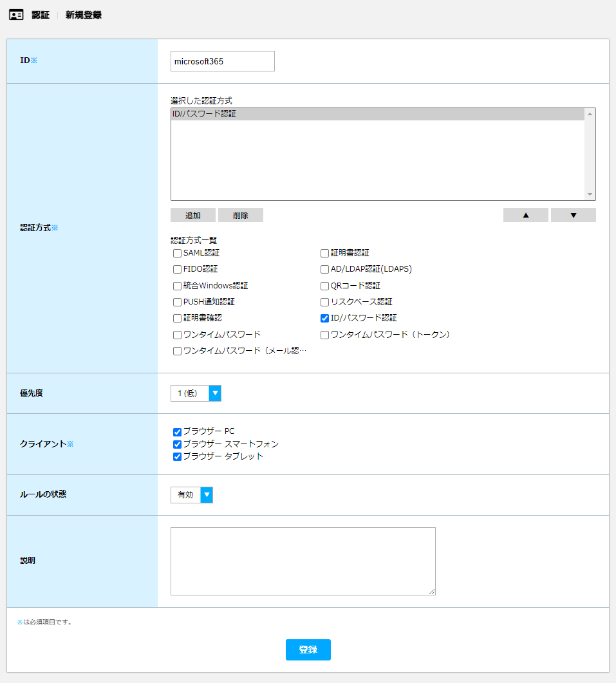Check ワンタイムパスワード（メール認… checkbox
The image size is (616, 683).
click(177, 351)
